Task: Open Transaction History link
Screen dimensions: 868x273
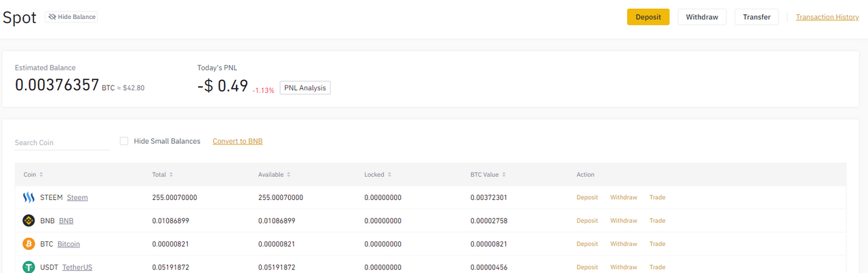Action: (827, 17)
